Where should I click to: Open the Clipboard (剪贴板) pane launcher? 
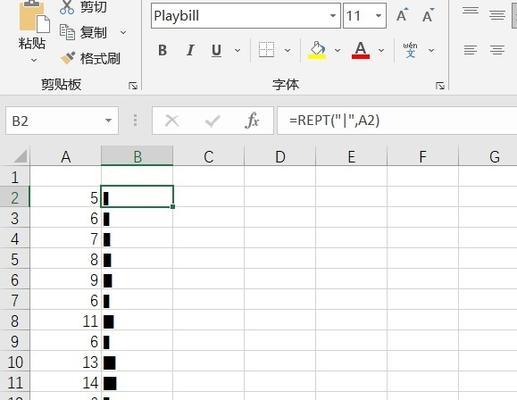[x=133, y=86]
